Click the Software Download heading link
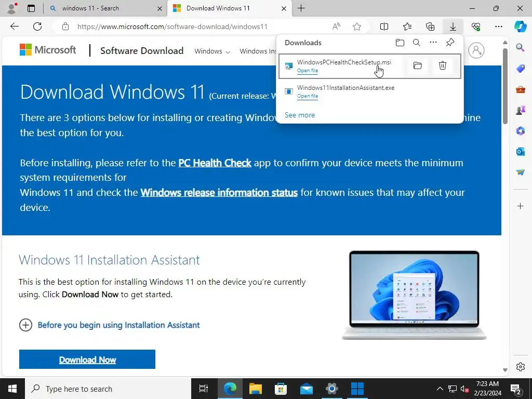532x399 pixels. [142, 51]
